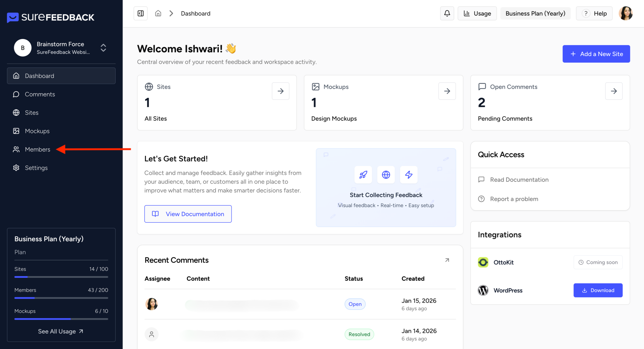Toggle the sidebar collapse icon
Image resolution: width=644 pixels, height=349 pixels.
click(141, 13)
